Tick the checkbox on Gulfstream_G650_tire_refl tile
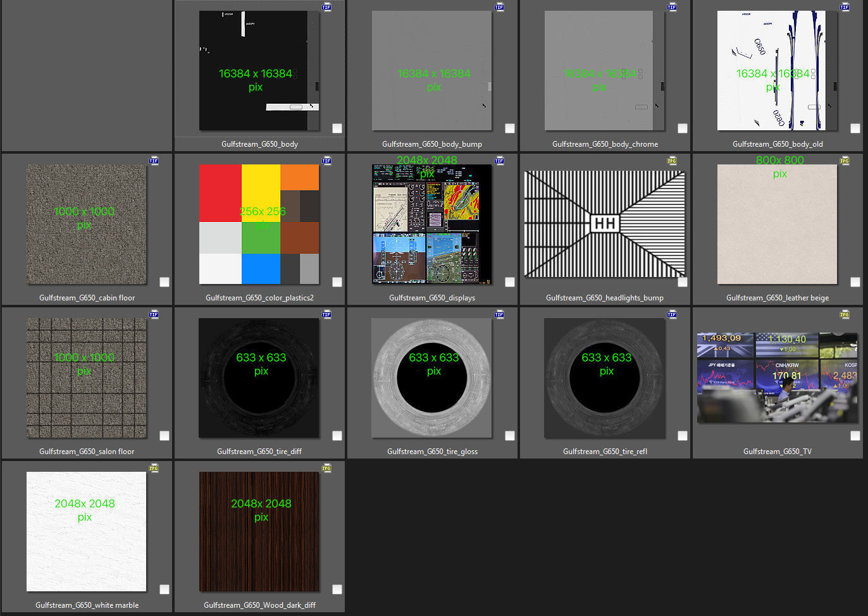This screenshot has height=616, width=868. point(683,436)
